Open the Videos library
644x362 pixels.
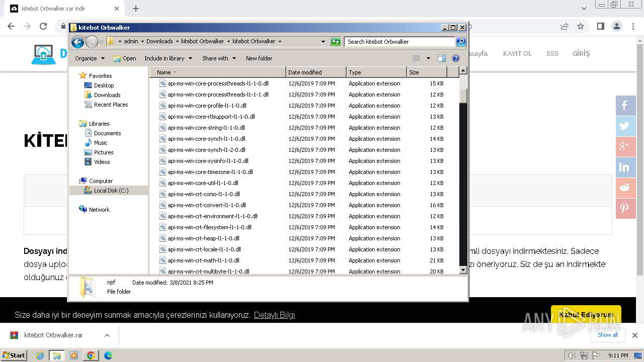point(102,162)
